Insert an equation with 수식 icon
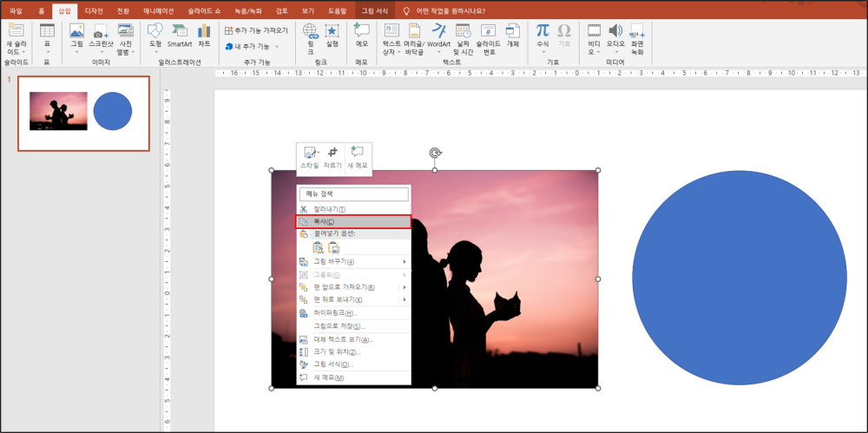This screenshot has width=868, height=433. click(542, 30)
